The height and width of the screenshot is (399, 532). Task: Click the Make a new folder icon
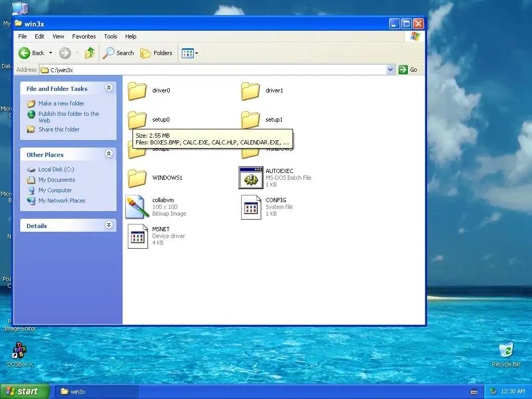(x=31, y=103)
